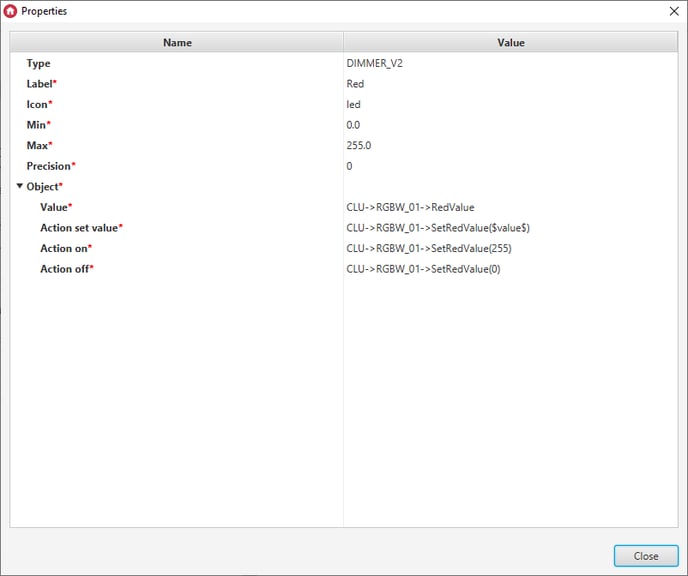
Task: Click the Name column header
Action: [x=177, y=43]
